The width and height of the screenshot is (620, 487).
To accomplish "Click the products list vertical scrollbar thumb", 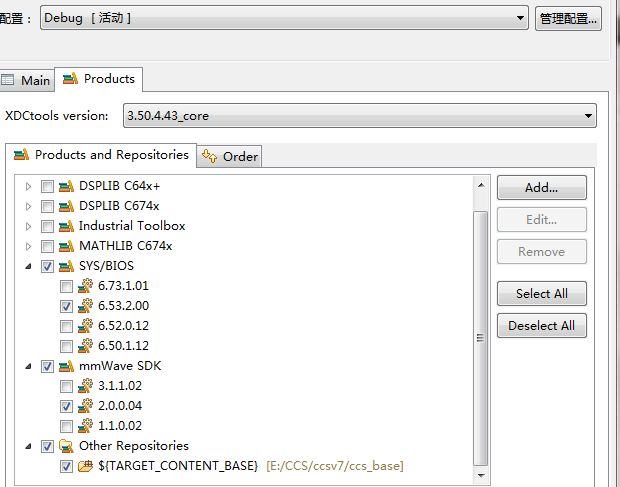I will coord(481,338).
